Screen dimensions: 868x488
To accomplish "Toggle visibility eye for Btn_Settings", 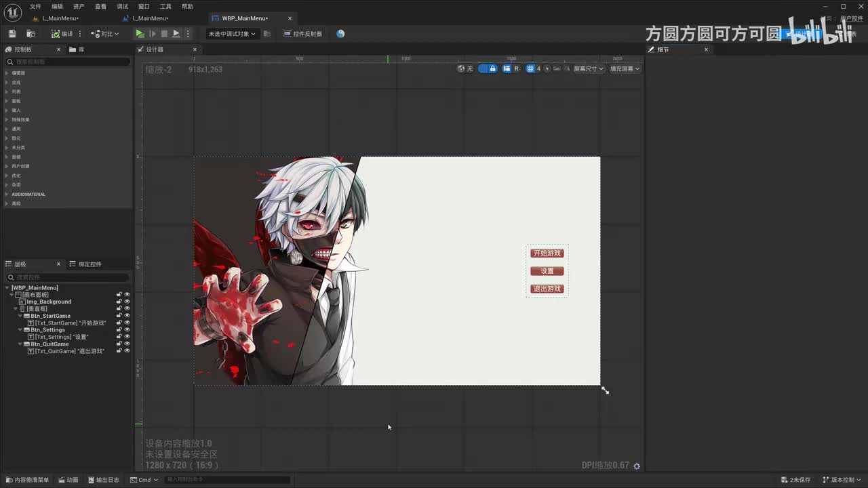I will [127, 330].
